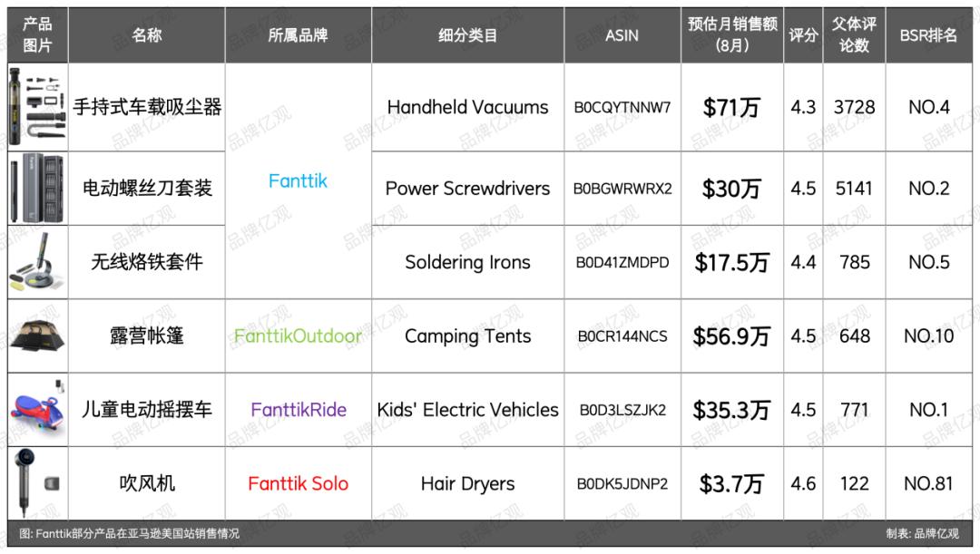Click the Handheld Vacuums category cell
Image resolution: width=980 pixels, height=554 pixels.
pos(467,107)
